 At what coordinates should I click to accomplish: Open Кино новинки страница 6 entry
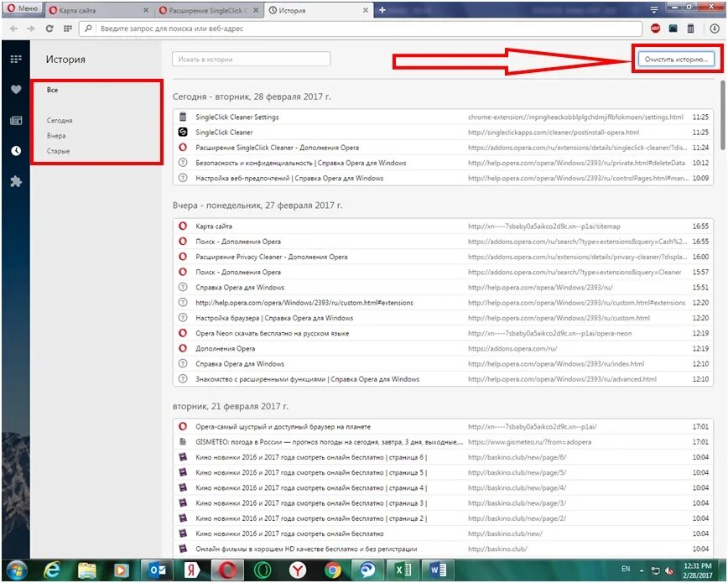[443, 457]
